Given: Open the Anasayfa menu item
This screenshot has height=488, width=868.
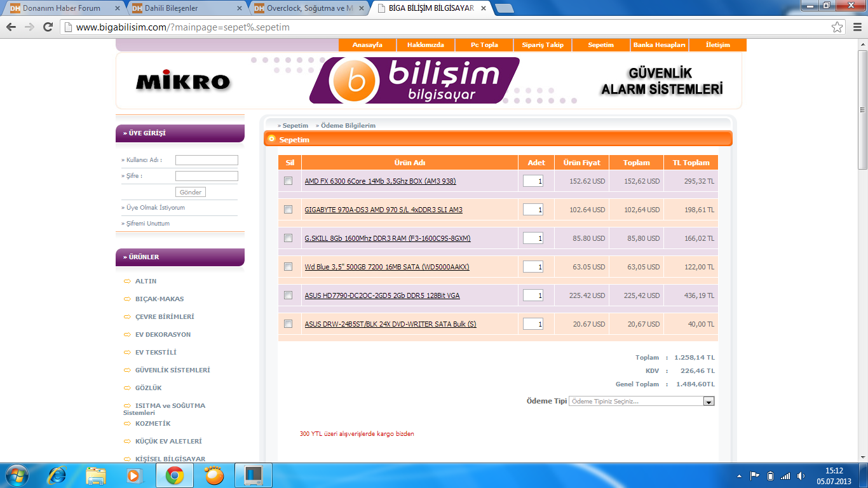Looking at the screenshot, I should click(367, 45).
